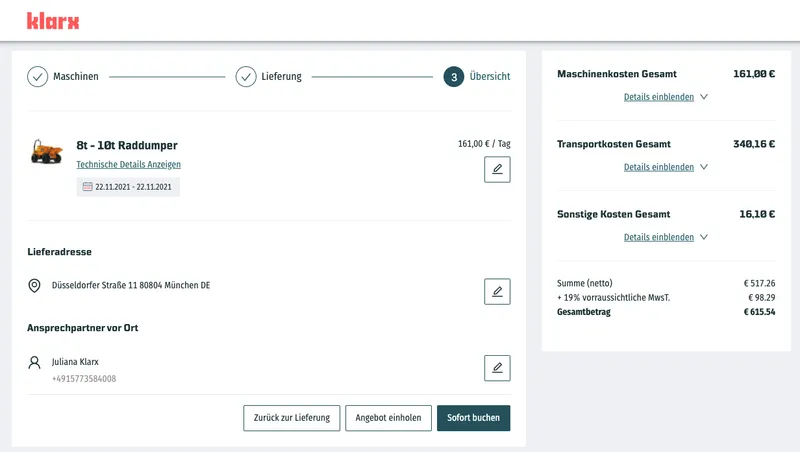The height and width of the screenshot is (452, 800).
Task: Click the klarx logo
Action: point(53,21)
